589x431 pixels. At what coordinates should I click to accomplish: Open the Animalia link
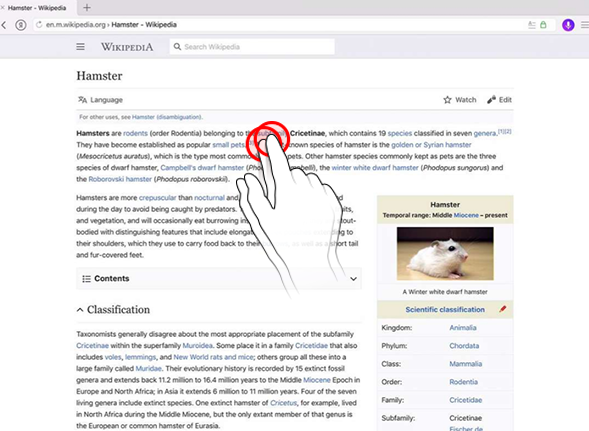[463, 328]
